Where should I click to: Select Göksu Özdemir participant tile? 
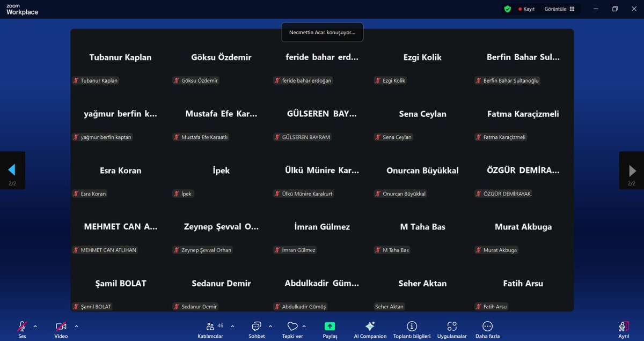(x=221, y=57)
